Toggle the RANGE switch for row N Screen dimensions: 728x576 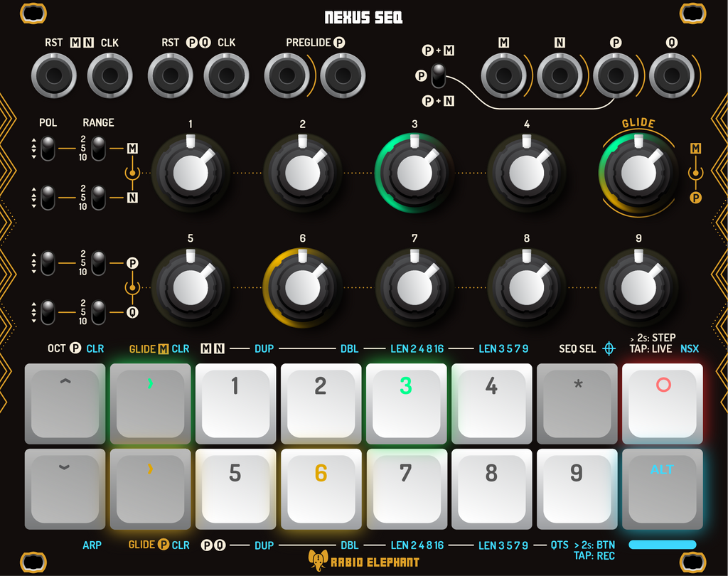coord(98,198)
